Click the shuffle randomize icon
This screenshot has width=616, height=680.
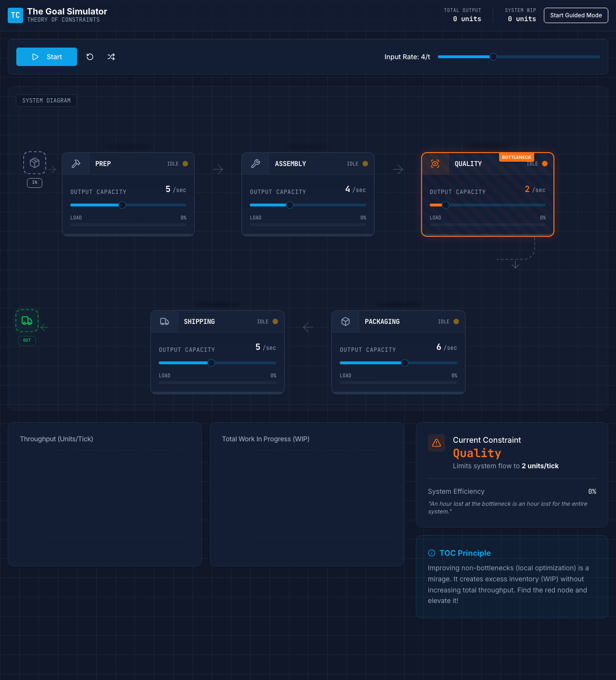point(111,57)
